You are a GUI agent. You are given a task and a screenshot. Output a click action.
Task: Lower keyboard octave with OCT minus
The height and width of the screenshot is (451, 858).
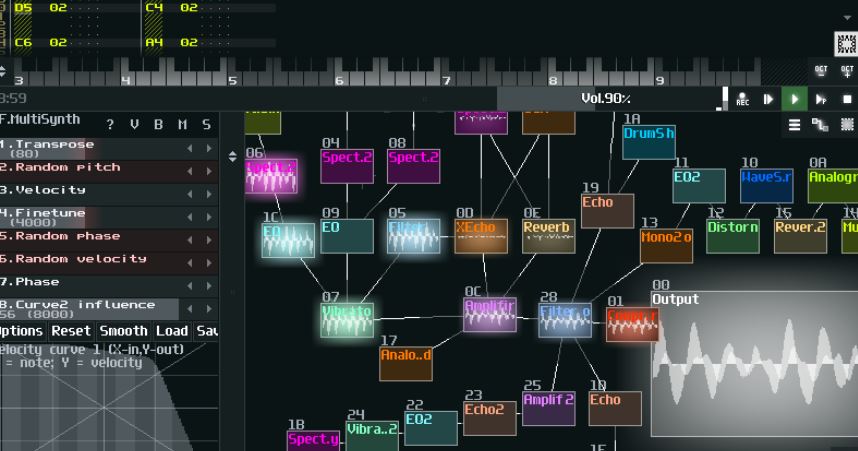(x=821, y=71)
